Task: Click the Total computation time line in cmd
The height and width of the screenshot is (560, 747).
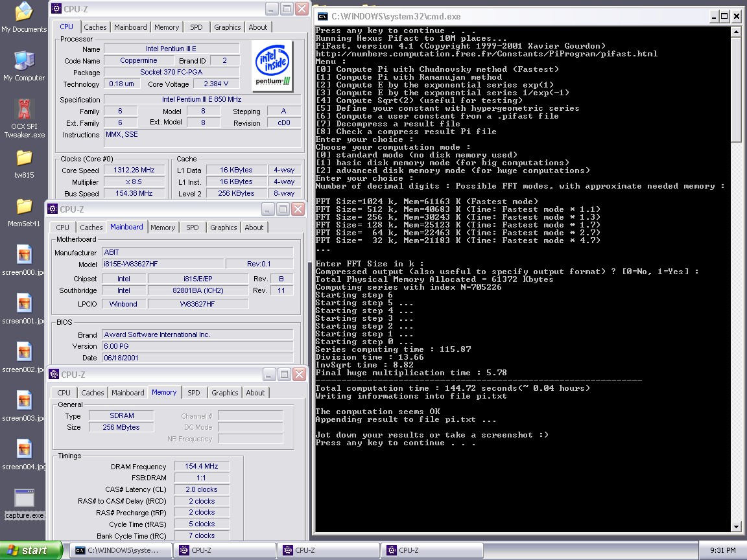Action: tap(453, 389)
